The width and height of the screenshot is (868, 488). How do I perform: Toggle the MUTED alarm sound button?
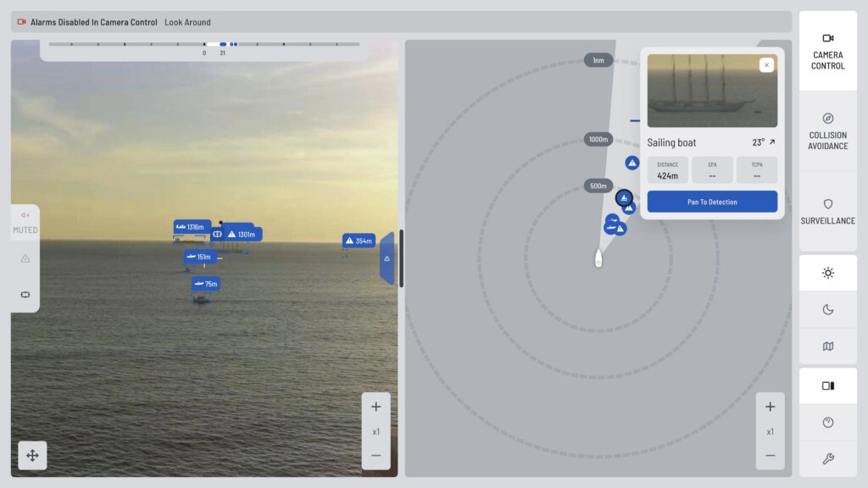pos(25,223)
